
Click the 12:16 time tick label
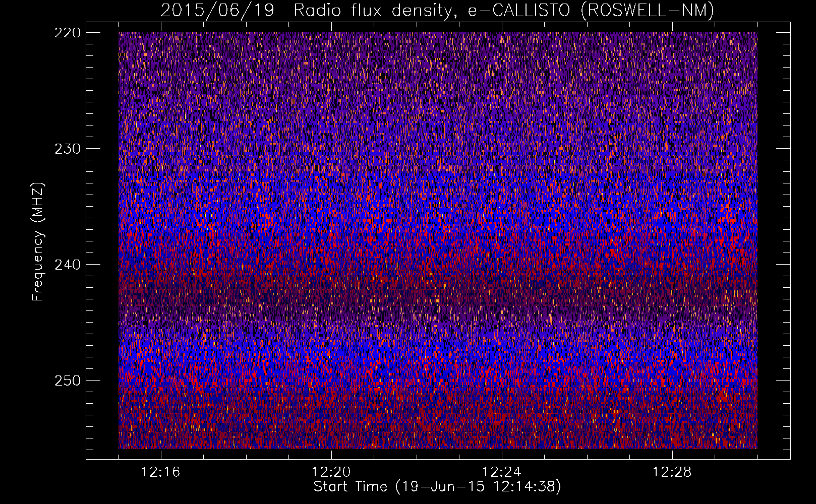[161, 472]
